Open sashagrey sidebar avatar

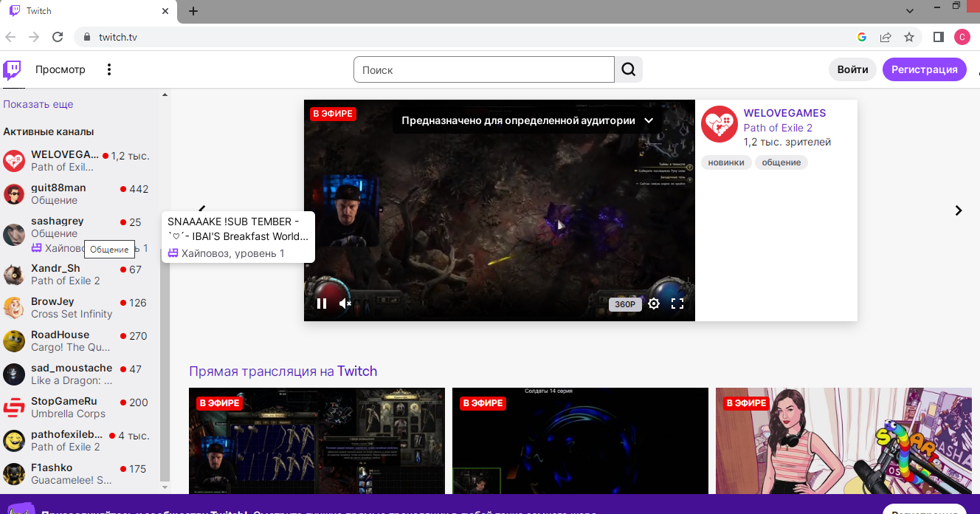(14, 235)
